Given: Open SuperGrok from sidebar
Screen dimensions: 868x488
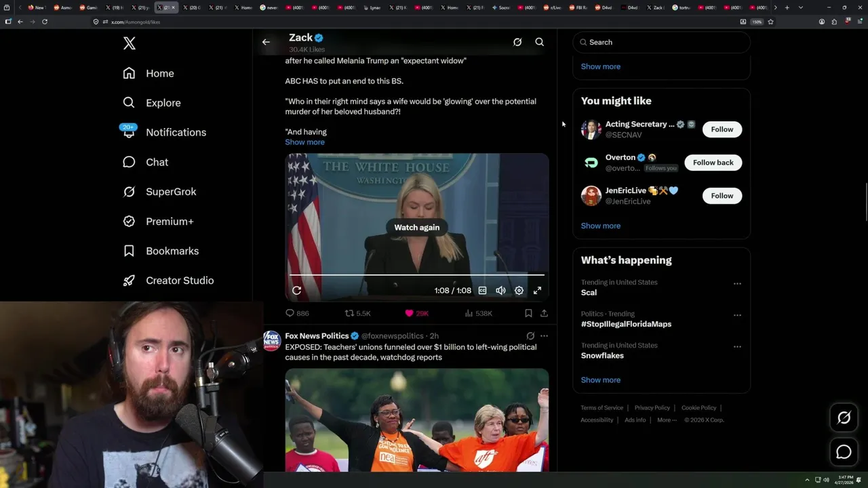Looking at the screenshot, I should tap(159, 192).
